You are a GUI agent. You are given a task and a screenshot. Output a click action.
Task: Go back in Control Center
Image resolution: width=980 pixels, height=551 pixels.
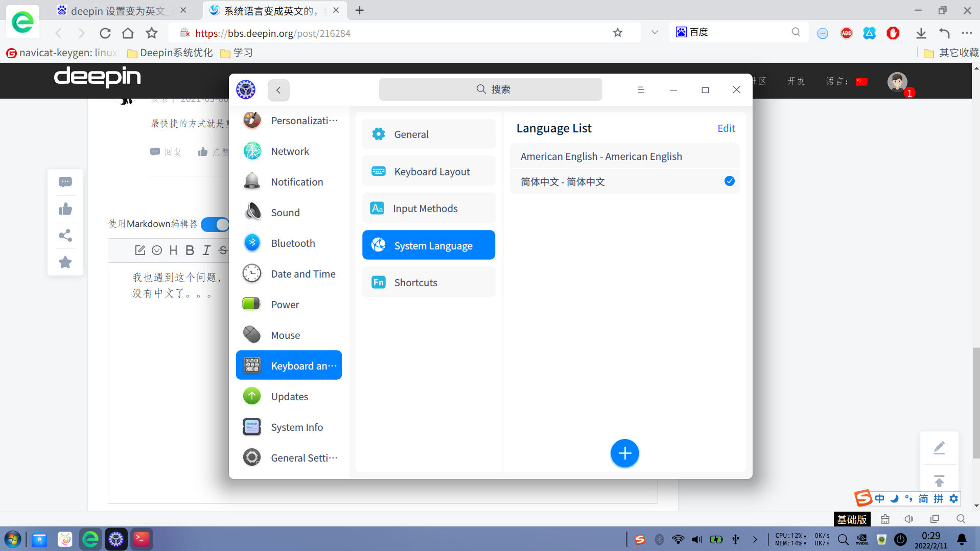tap(278, 90)
